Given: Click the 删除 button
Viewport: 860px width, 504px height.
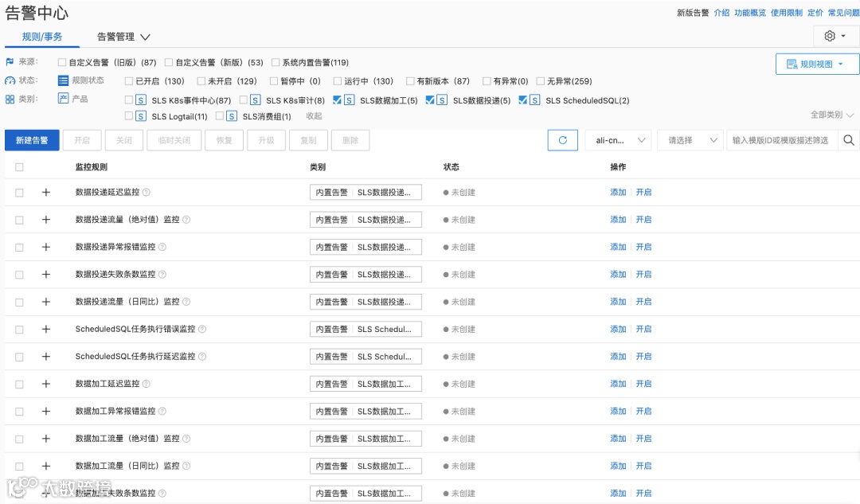Looking at the screenshot, I should pyautogui.click(x=350, y=140).
